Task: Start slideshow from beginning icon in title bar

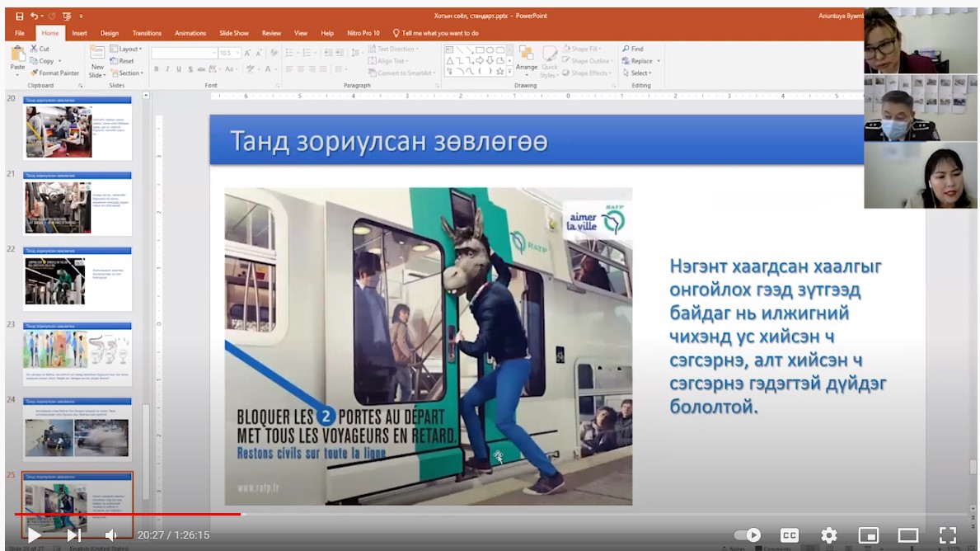Action: pos(67,16)
